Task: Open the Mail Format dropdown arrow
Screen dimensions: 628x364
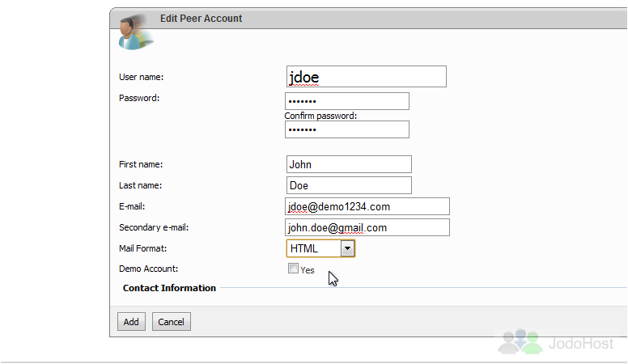Action: [347, 248]
